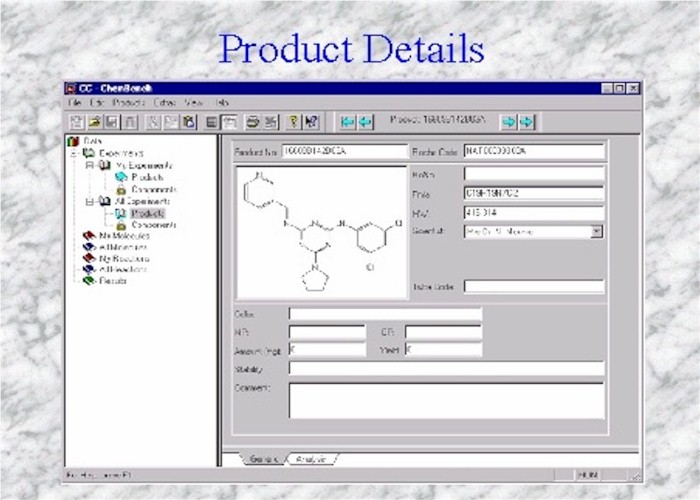
Task: Click the Comment text box
Action: [x=446, y=400]
